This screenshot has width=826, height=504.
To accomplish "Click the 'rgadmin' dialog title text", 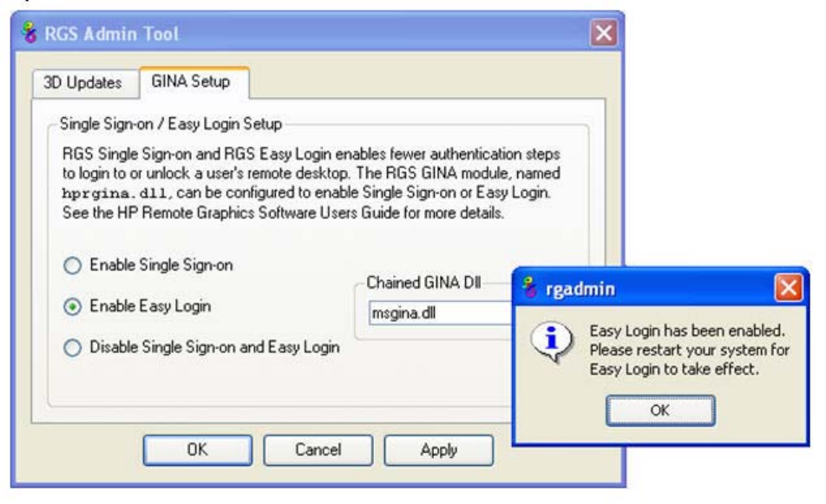I will [x=580, y=289].
